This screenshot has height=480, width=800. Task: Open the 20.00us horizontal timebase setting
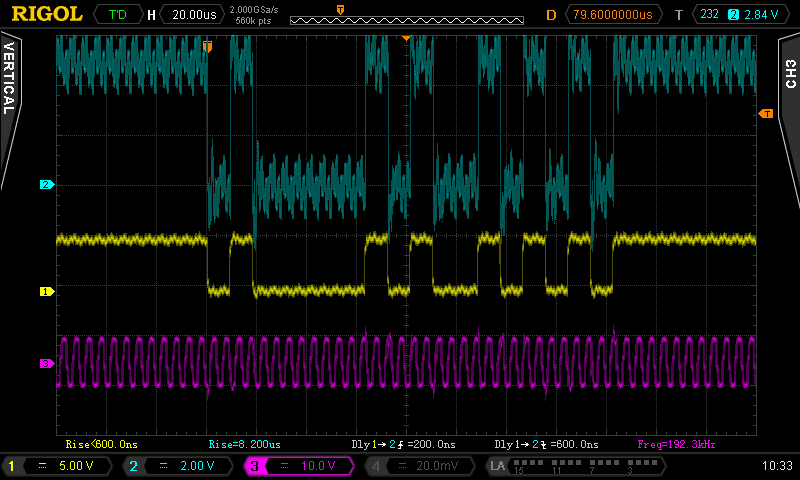pos(195,15)
